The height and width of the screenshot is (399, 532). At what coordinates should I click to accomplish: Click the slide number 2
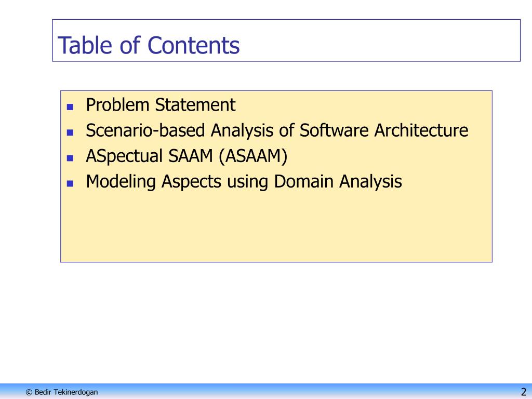(x=524, y=392)
